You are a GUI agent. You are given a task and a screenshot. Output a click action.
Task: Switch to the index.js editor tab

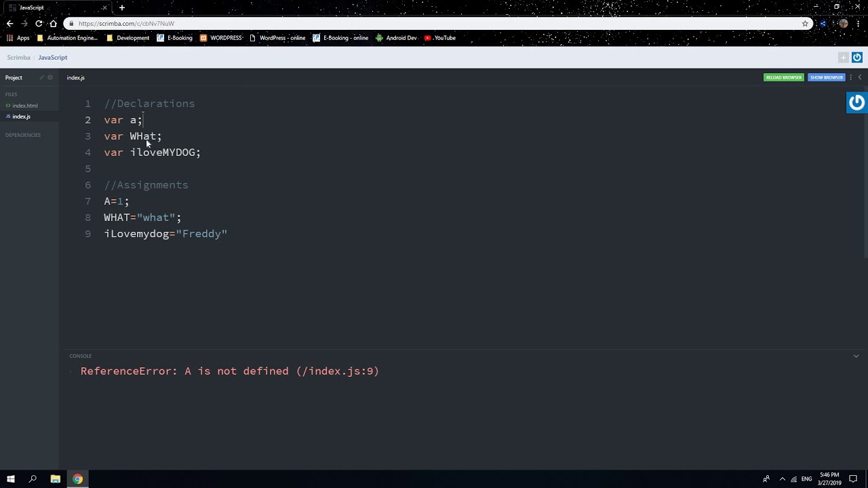[x=75, y=78]
